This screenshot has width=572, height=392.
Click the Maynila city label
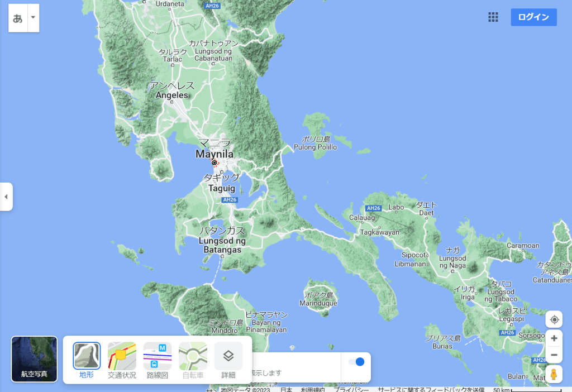tap(214, 154)
